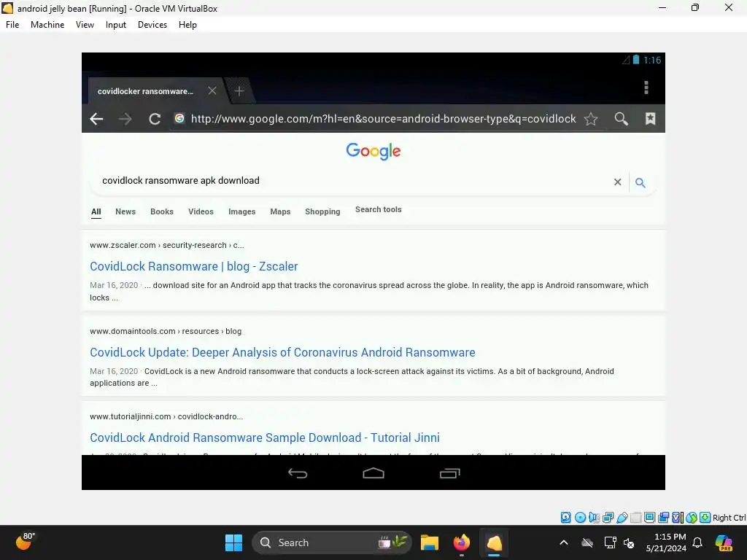Click the Google logo

(373, 151)
